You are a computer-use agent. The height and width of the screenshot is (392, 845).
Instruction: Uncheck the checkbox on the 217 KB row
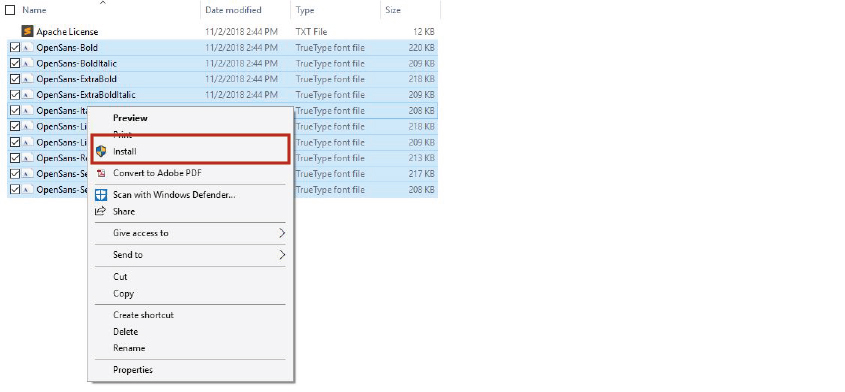(x=15, y=173)
